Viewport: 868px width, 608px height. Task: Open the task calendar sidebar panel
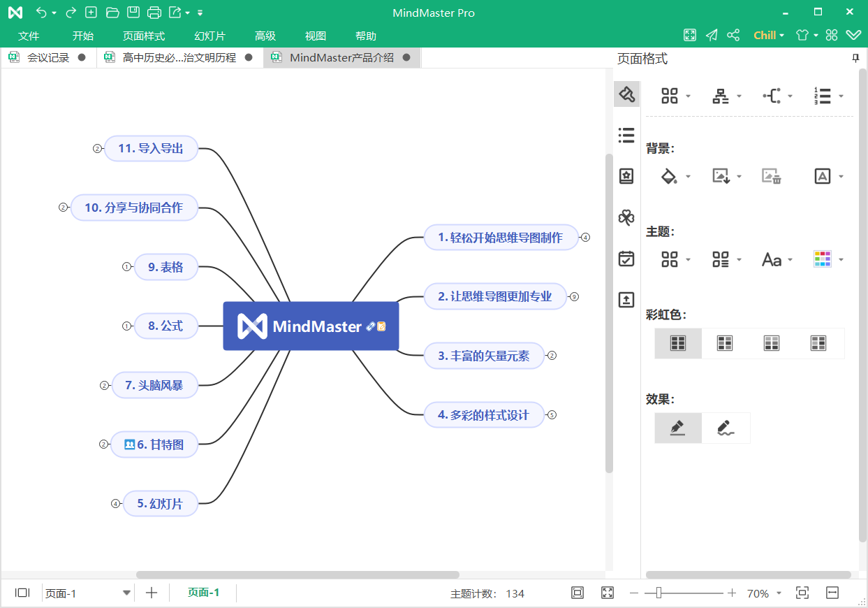coord(626,259)
